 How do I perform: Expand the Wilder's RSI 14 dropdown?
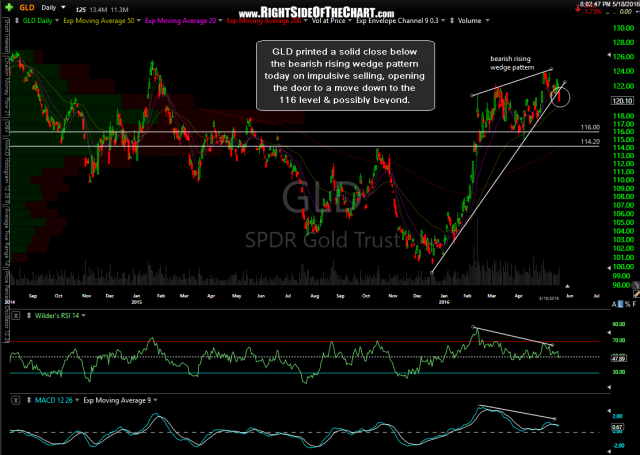point(84,315)
